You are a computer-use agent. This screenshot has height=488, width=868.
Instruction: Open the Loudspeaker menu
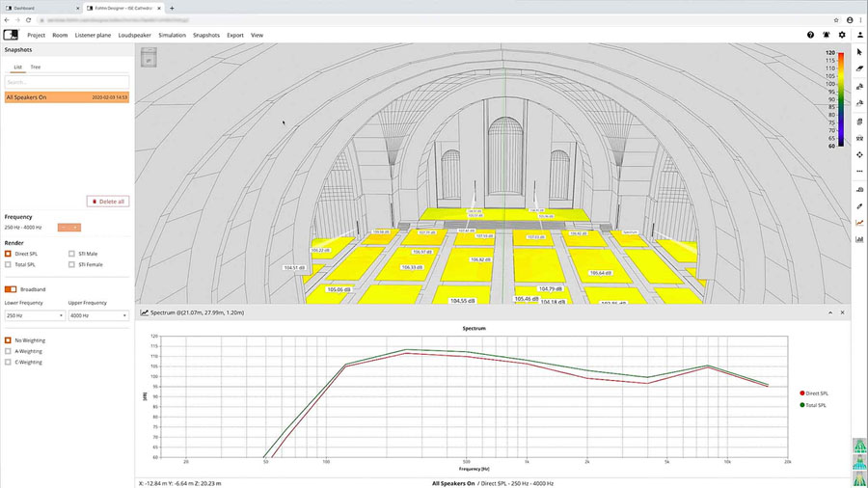click(134, 35)
